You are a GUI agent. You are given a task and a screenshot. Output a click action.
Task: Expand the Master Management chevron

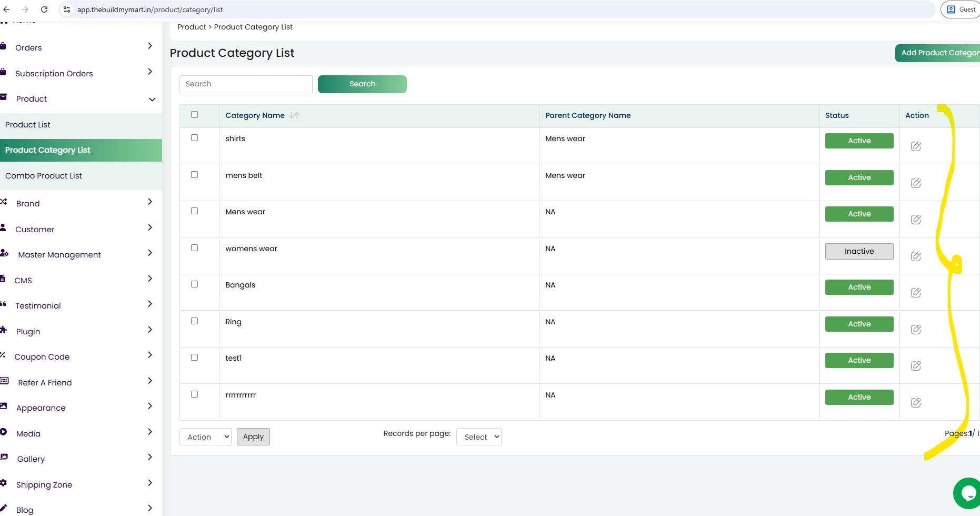pyautogui.click(x=150, y=253)
